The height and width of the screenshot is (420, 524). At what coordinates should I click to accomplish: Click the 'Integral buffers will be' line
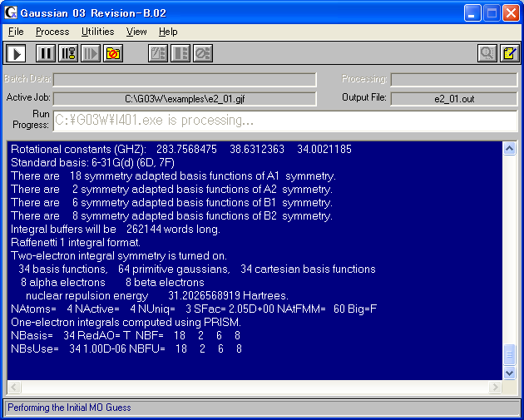pyautogui.click(x=116, y=230)
